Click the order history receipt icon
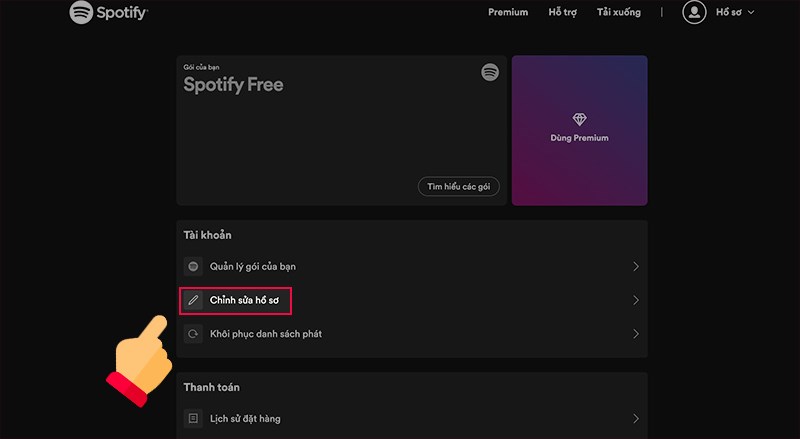 194,419
